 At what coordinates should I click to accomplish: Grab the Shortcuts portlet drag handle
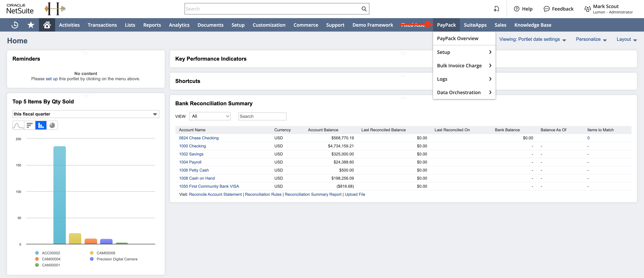coord(403,76)
